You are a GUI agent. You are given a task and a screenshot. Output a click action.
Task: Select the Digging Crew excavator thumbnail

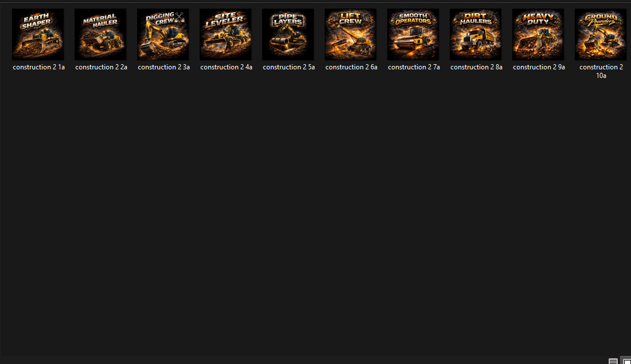tap(163, 34)
